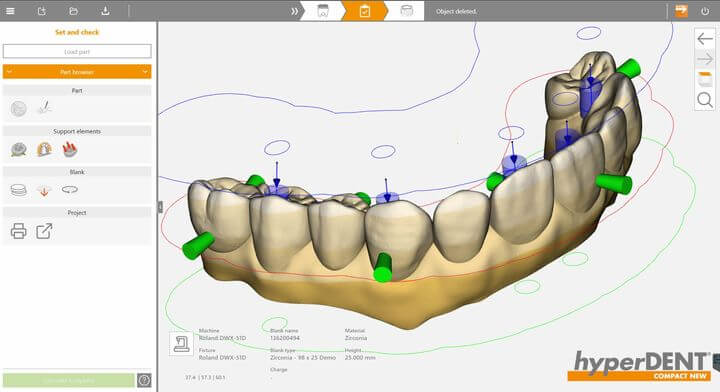Select the blank disc stack icon
Screen dimensions: 720x392
click(x=18, y=190)
